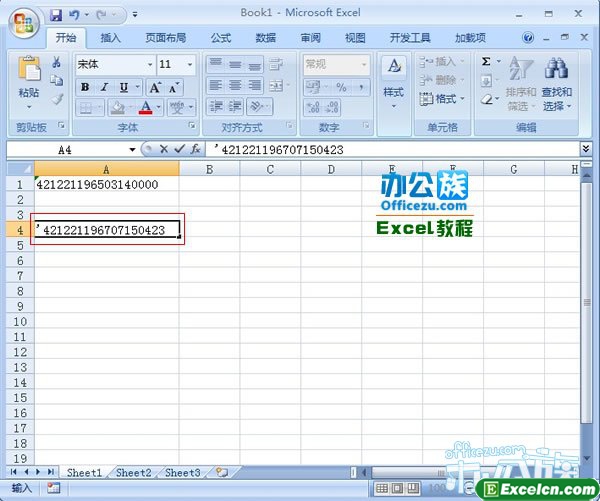Open the 格式 cells menu
The image size is (600, 501).
[441, 99]
